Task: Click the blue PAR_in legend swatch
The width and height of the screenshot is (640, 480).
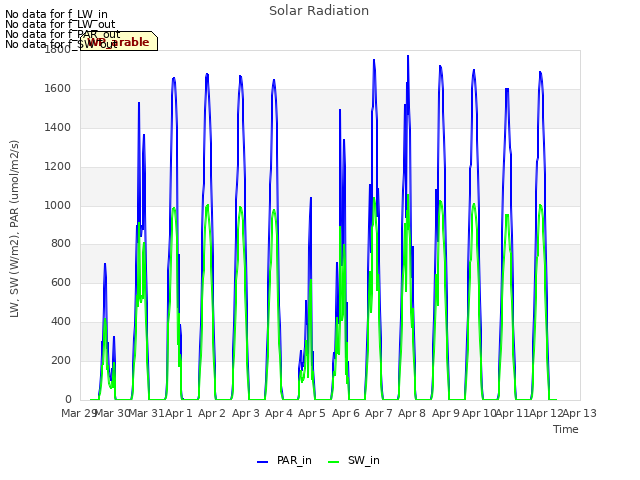Action: tap(262, 462)
